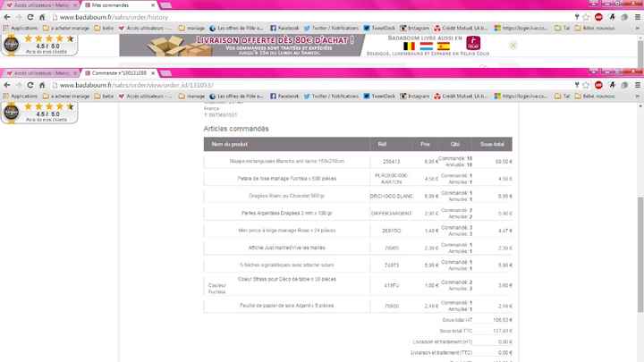Viewport: 644px width, 362px height.
Task: Open Applications shortcut in lower bookmarks bar
Action: [21, 96]
